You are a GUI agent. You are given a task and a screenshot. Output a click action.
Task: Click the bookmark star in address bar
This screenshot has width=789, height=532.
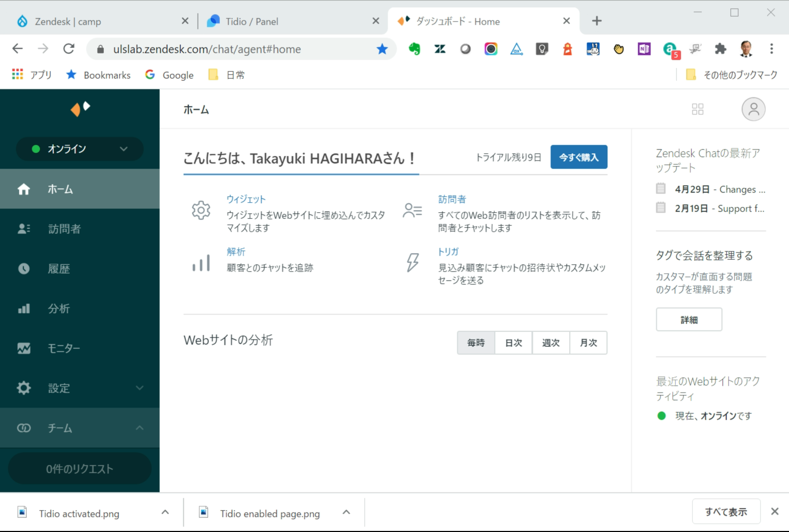[382, 49]
